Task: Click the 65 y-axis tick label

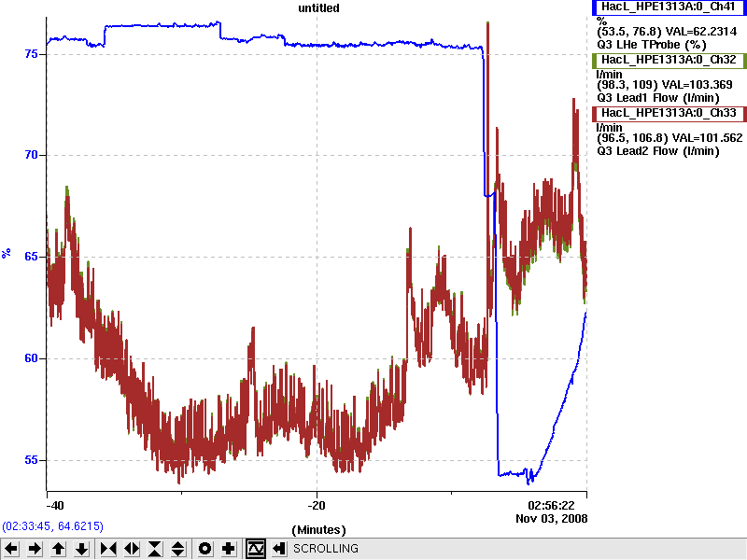Action: click(x=31, y=257)
